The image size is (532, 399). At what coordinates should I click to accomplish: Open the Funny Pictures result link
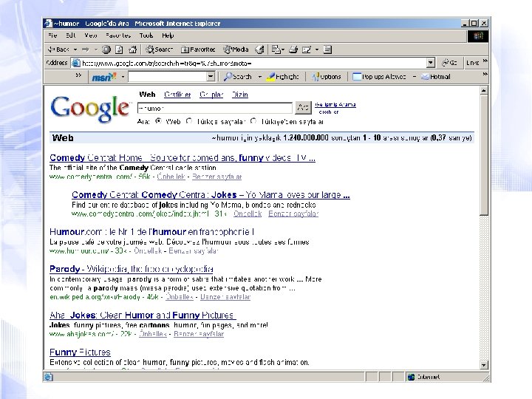pyautogui.click(x=80, y=352)
